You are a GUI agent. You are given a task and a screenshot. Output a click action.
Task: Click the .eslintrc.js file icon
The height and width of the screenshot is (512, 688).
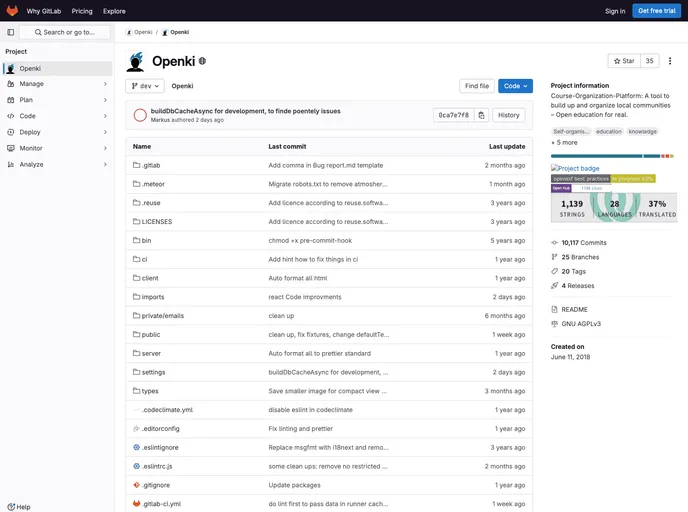tap(136, 466)
